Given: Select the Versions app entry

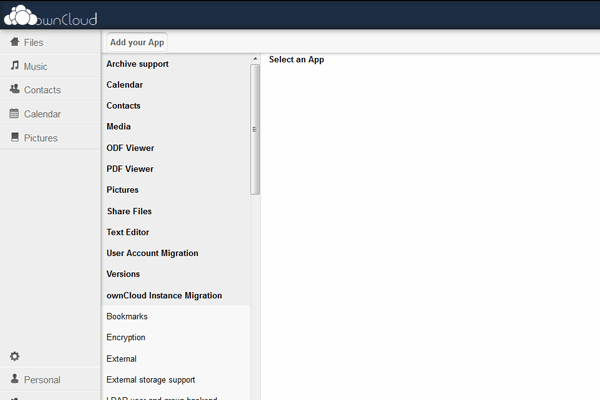Looking at the screenshot, I should pos(123,274).
